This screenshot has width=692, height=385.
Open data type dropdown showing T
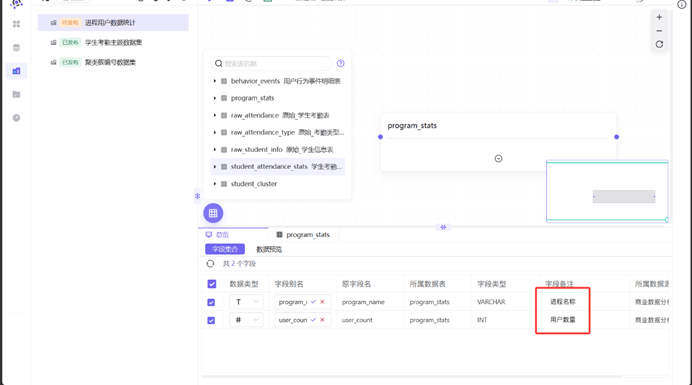(x=246, y=302)
